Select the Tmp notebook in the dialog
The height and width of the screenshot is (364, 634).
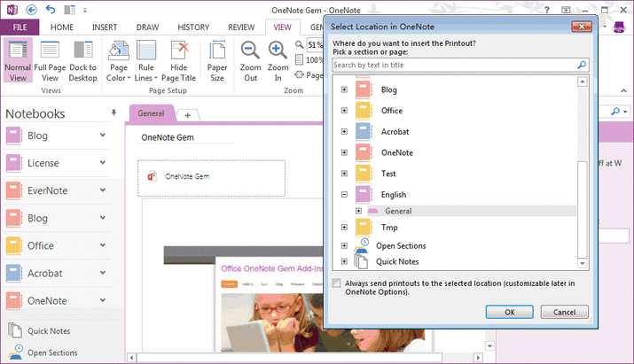pyautogui.click(x=389, y=228)
